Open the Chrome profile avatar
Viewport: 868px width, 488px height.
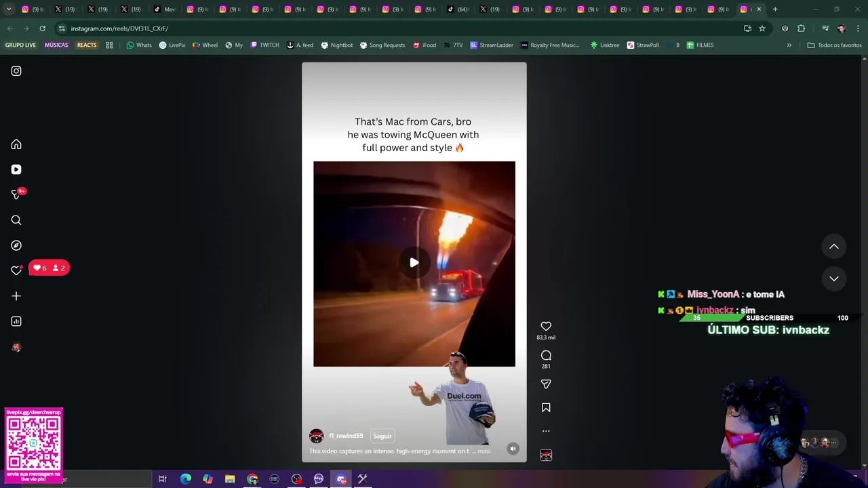tap(842, 28)
